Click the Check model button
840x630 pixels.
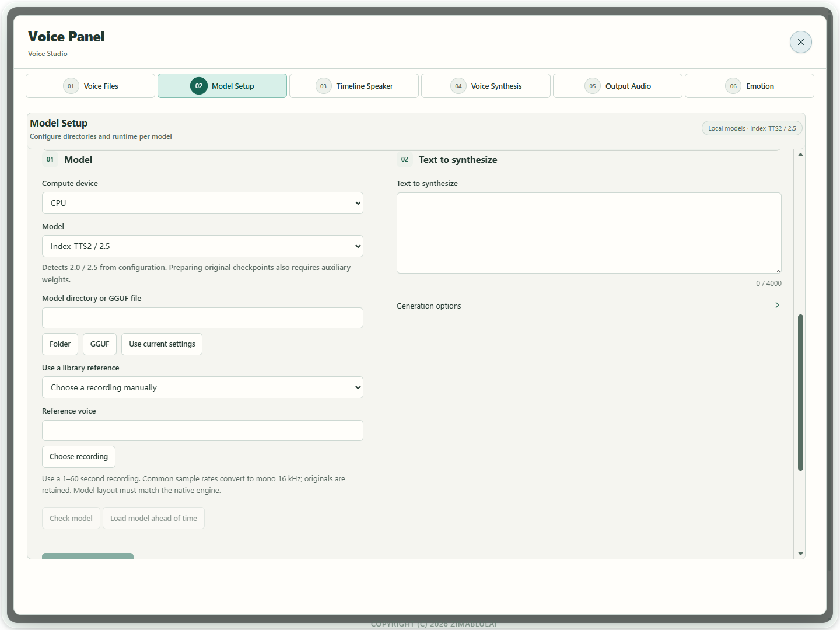(x=71, y=518)
